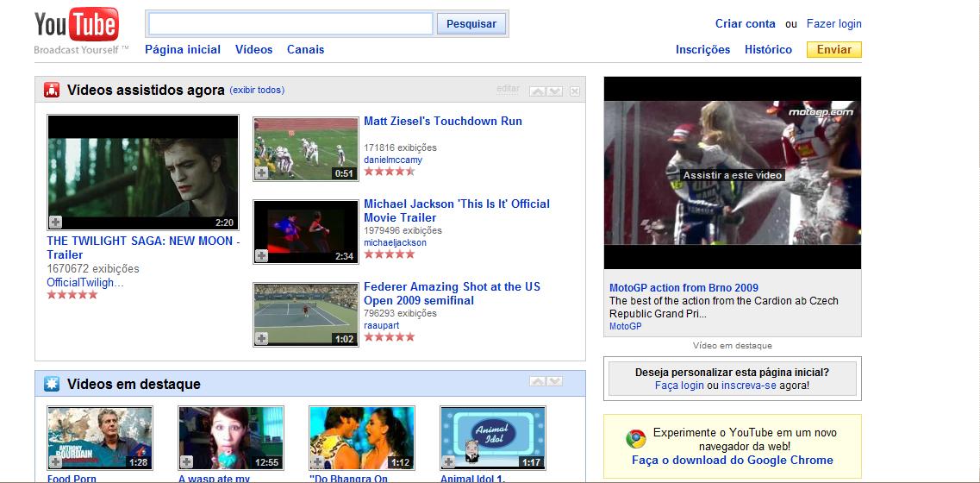Screen dimensions: 980x483
Task: Open Food Porn video thumbnail
Action: click(100, 438)
